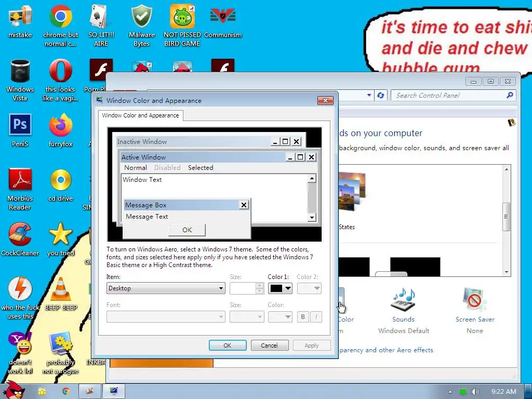Viewport: 532px width, 399px height.
Task: Open the 'SO LIT!!! AIRE' solitaire icon
Action: (101, 25)
